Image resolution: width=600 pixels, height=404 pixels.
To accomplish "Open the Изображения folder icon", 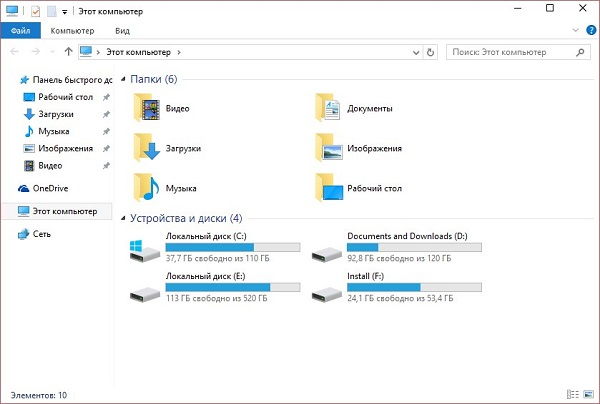I will [x=329, y=147].
